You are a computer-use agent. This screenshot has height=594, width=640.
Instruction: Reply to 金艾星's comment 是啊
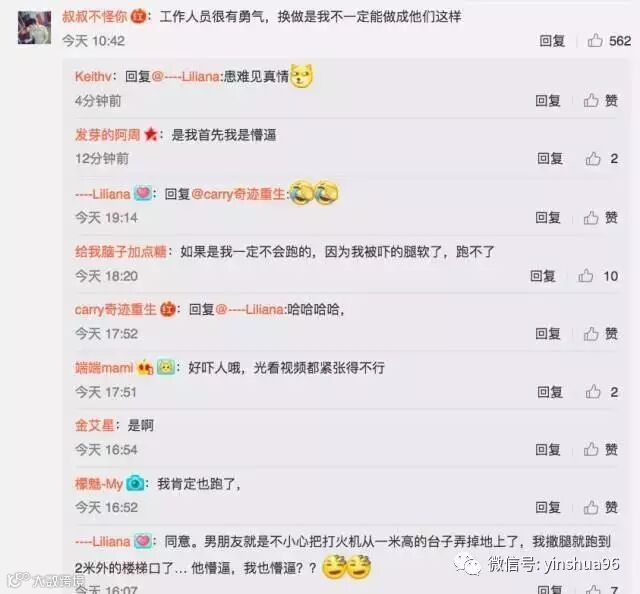tap(548, 449)
